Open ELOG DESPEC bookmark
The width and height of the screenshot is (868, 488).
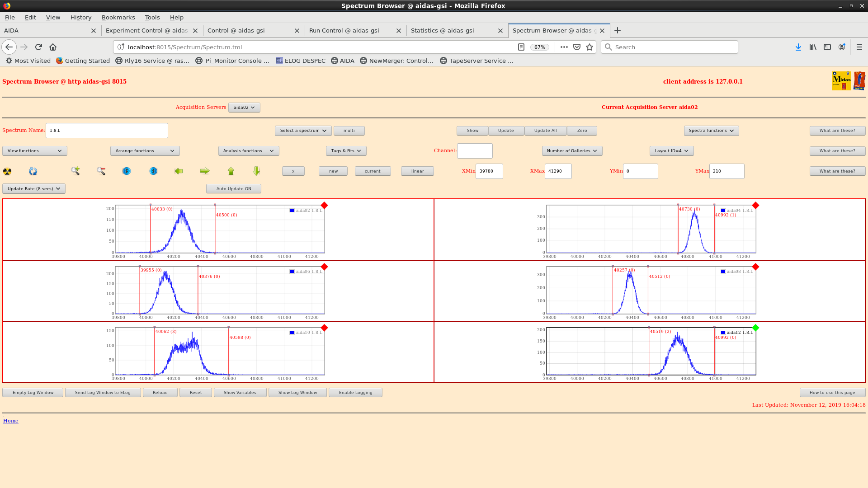click(x=300, y=61)
